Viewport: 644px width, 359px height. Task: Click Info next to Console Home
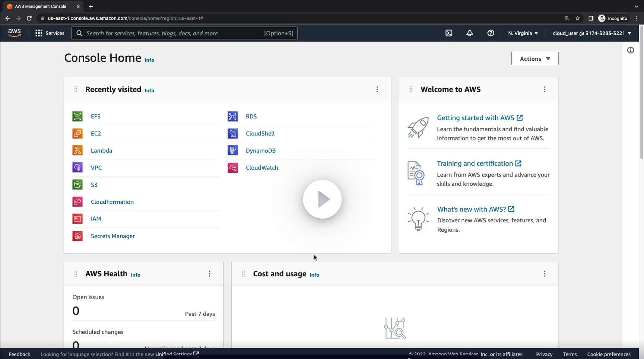149,60
